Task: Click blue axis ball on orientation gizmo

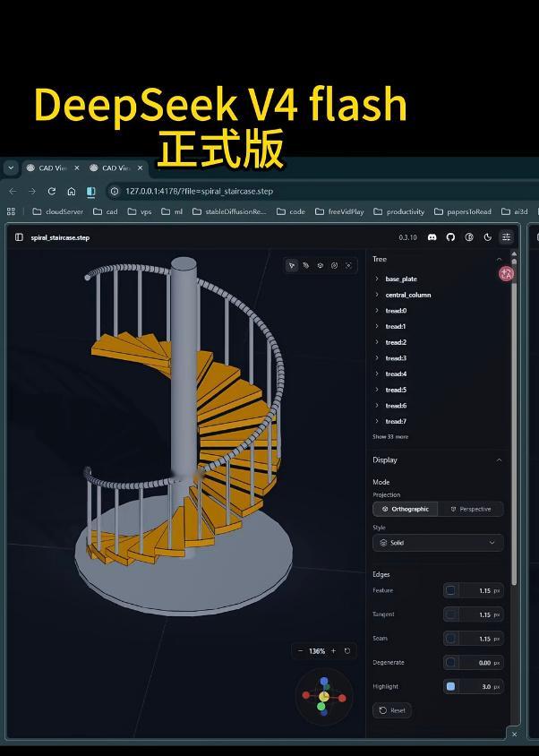Action: (324, 681)
